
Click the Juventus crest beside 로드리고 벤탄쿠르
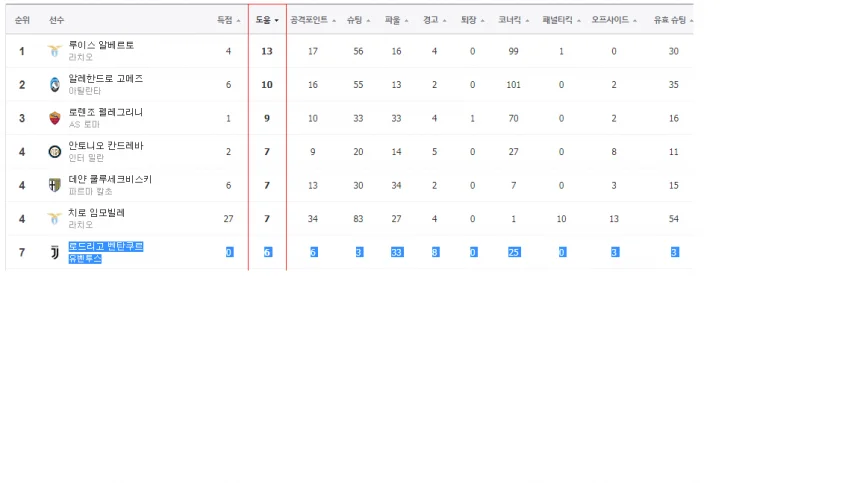click(x=54, y=252)
